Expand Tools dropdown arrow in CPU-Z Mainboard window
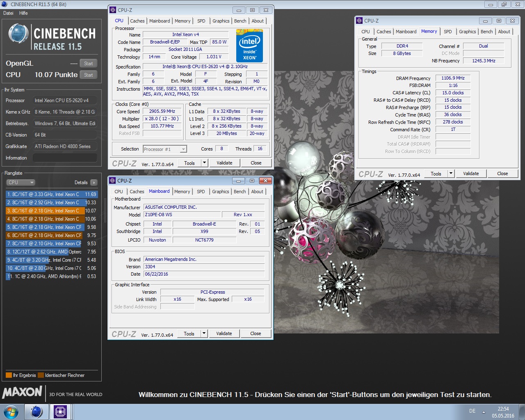Image resolution: width=525 pixels, height=420 pixels. [x=204, y=333]
